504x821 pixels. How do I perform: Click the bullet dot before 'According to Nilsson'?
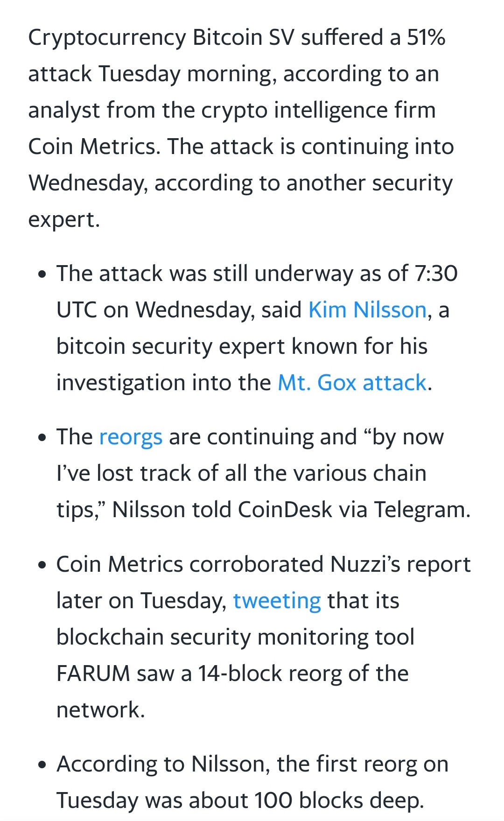tap(43, 765)
